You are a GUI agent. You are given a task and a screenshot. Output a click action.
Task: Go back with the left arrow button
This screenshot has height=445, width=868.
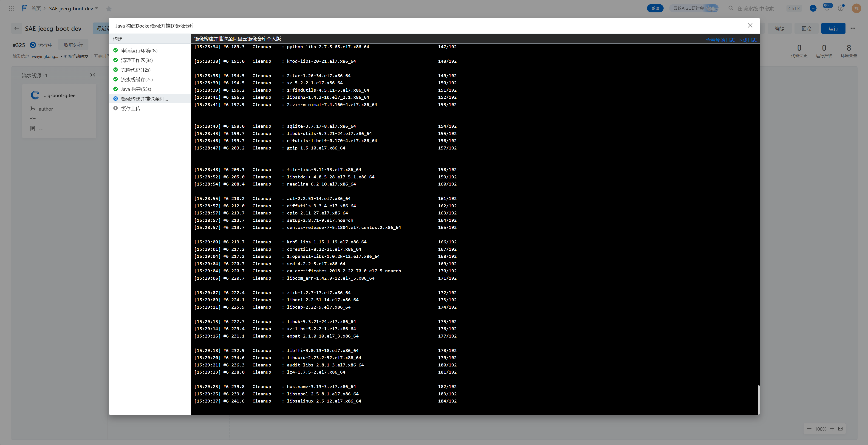pos(17,28)
